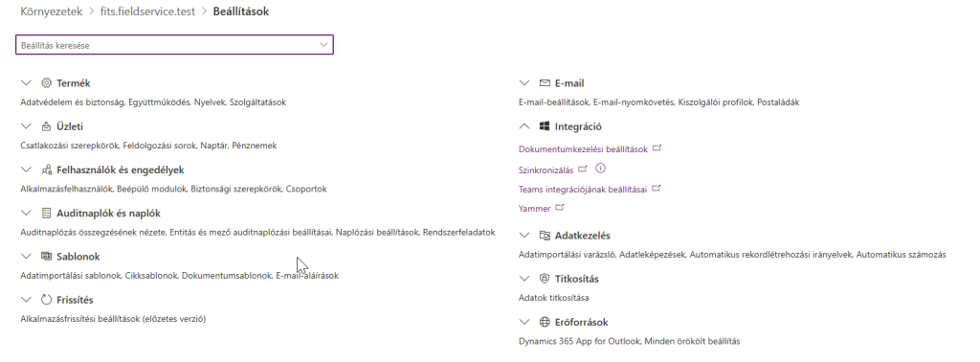Collapse the Integráció section chevron
The width and height of the screenshot is (980, 362).
[524, 126]
